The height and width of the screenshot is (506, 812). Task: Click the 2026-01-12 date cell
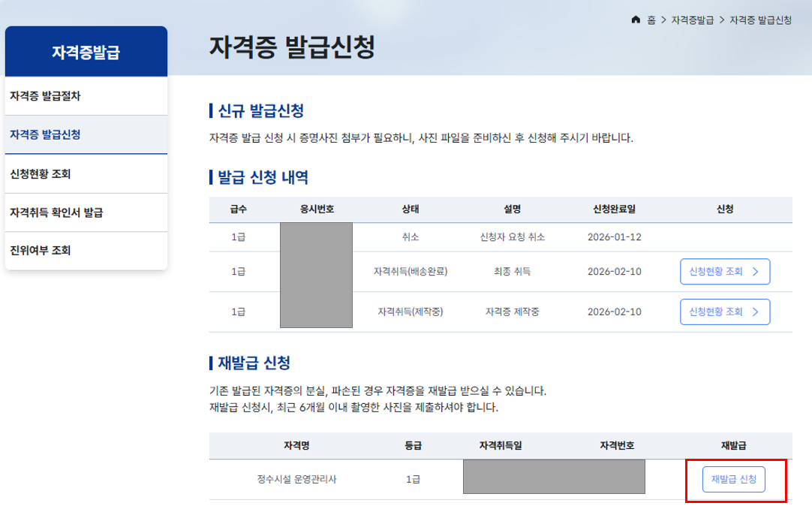tap(614, 237)
